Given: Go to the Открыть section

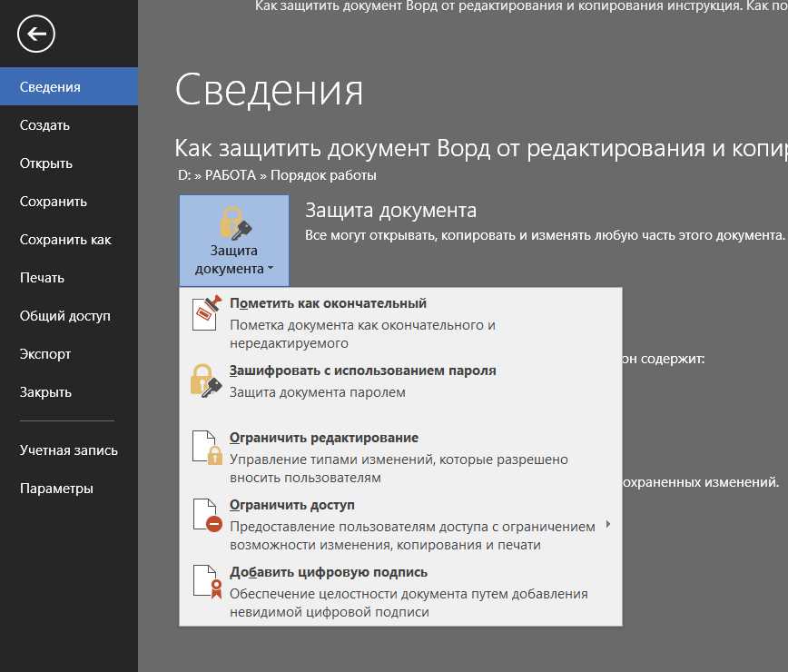Looking at the screenshot, I should [69, 163].
